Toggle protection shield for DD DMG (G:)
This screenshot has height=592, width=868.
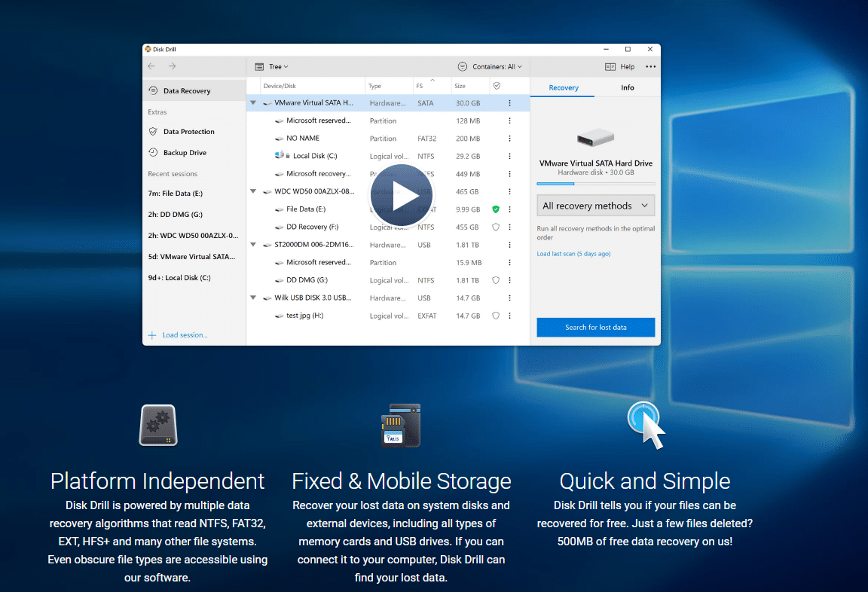pyautogui.click(x=496, y=280)
